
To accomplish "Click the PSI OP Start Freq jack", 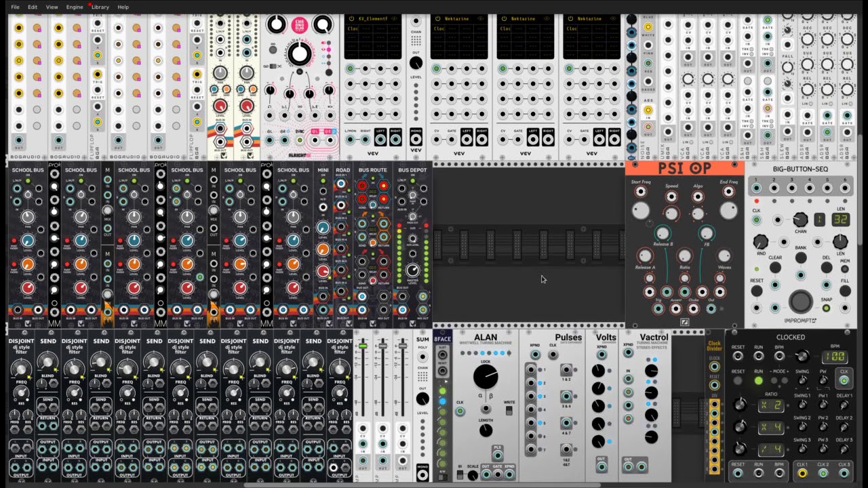I will tap(641, 192).
